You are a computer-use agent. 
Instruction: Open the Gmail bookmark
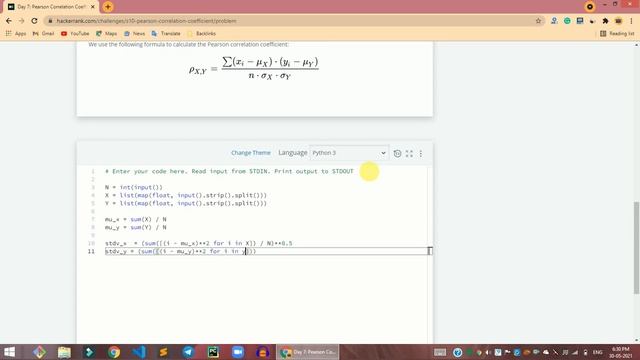pyautogui.click(x=43, y=33)
